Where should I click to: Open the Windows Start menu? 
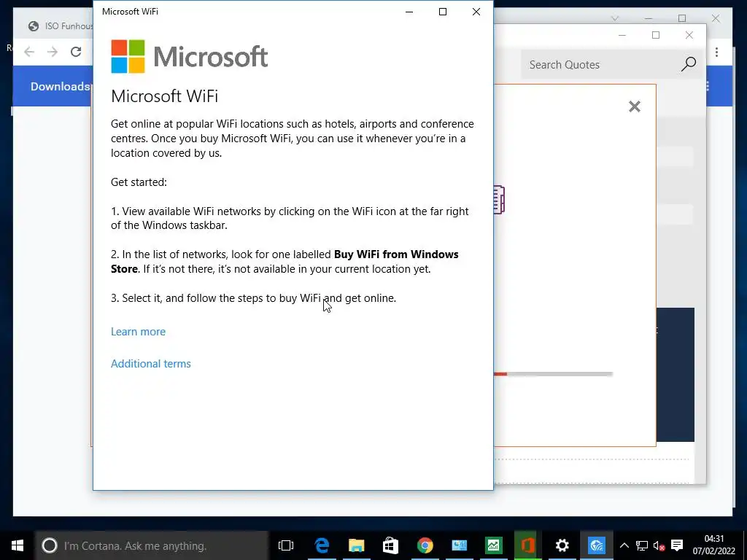[x=18, y=545]
